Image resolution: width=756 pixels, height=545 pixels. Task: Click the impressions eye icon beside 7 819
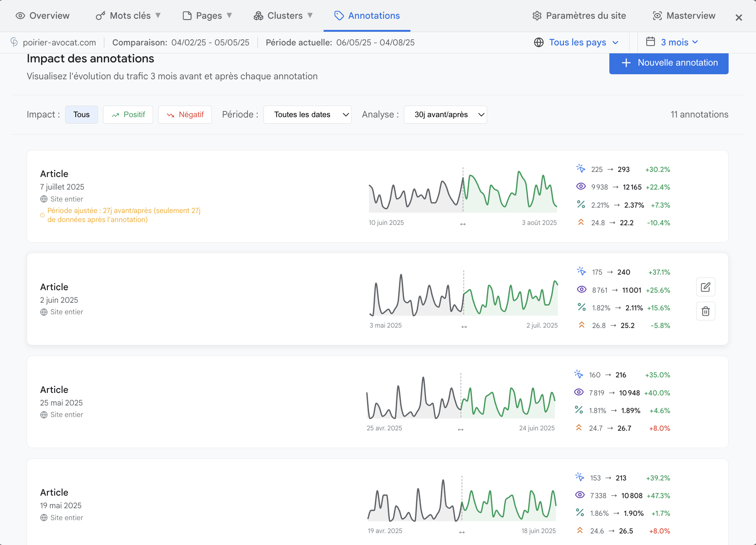(578, 392)
